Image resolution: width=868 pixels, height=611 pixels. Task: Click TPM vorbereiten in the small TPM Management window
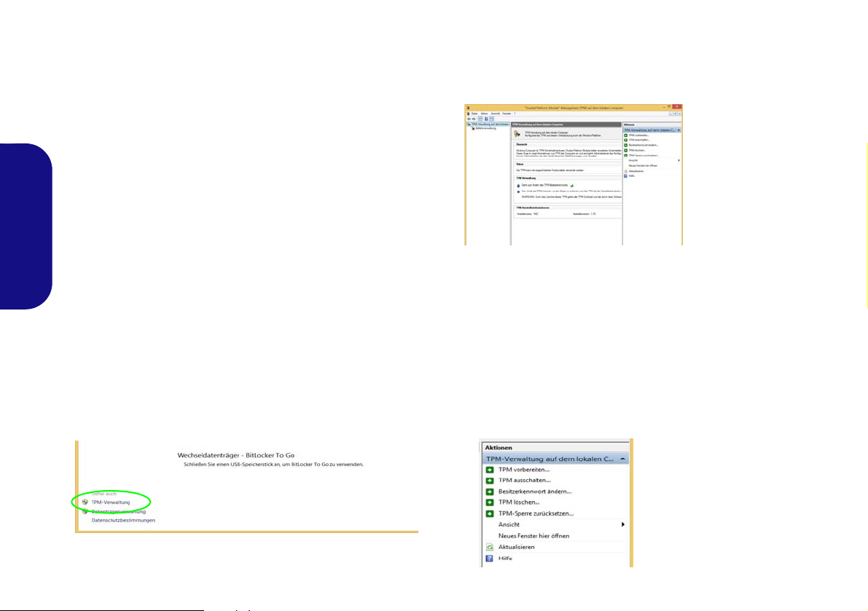click(640, 135)
